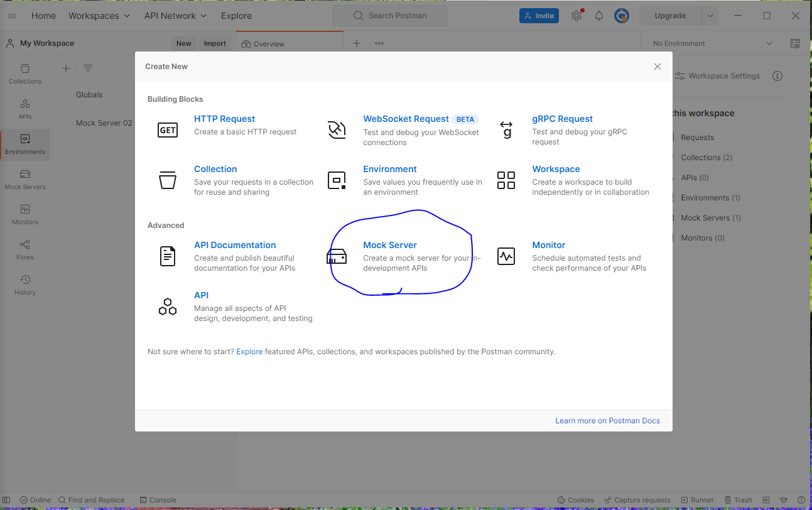
Task: Select the HTTP Request option
Action: point(225,119)
